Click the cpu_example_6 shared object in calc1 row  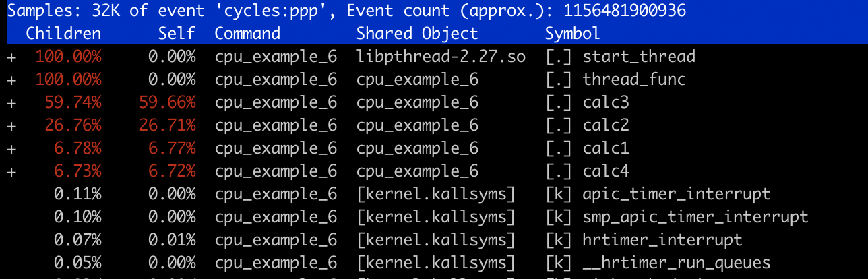pyautogui.click(x=417, y=148)
